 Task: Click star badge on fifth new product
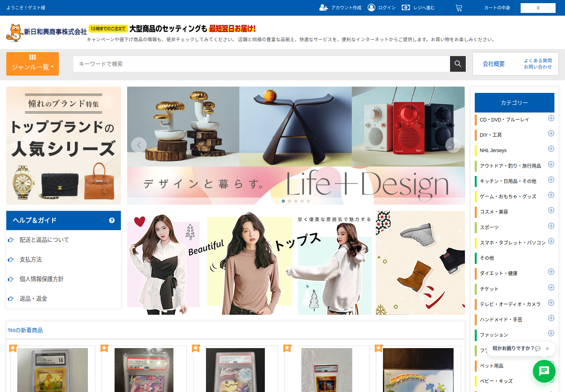[x=379, y=348]
